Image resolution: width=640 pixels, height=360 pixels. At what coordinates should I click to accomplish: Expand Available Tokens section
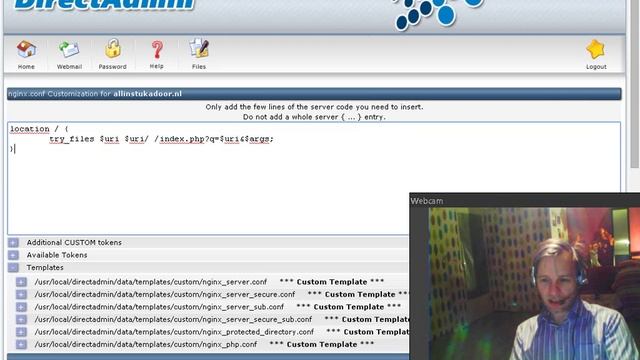click(x=13, y=255)
